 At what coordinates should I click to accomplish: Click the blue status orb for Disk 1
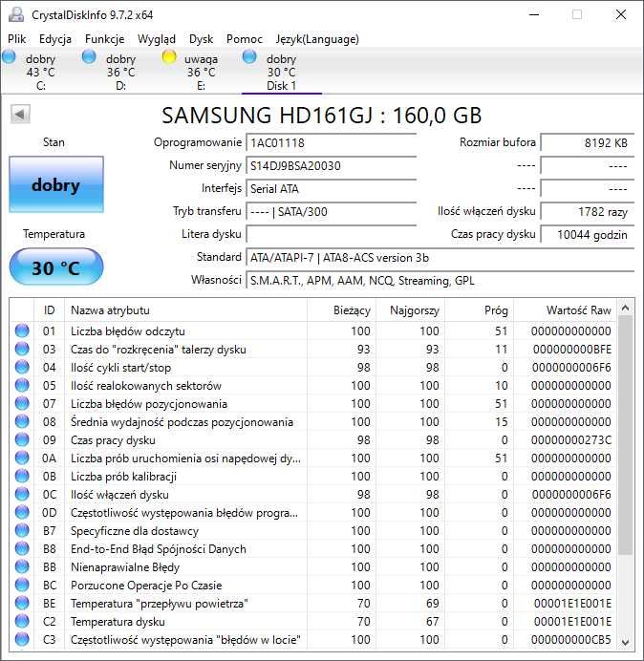tap(249, 56)
